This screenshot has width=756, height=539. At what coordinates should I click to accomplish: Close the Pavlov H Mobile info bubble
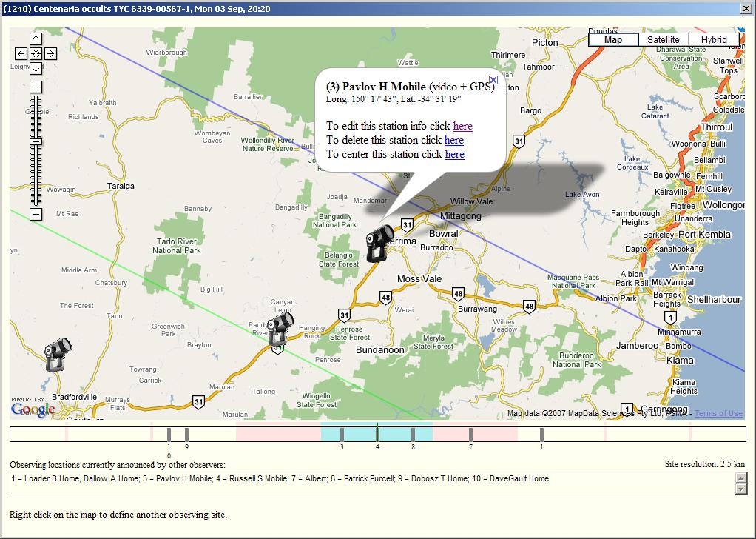pyautogui.click(x=493, y=80)
